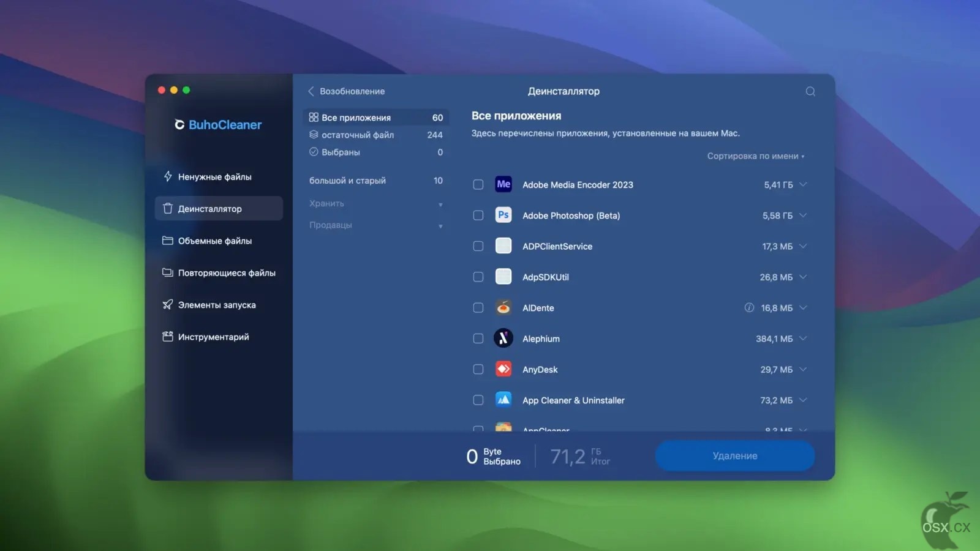Open the Объемные файлы sidebar section

pyautogui.click(x=219, y=241)
